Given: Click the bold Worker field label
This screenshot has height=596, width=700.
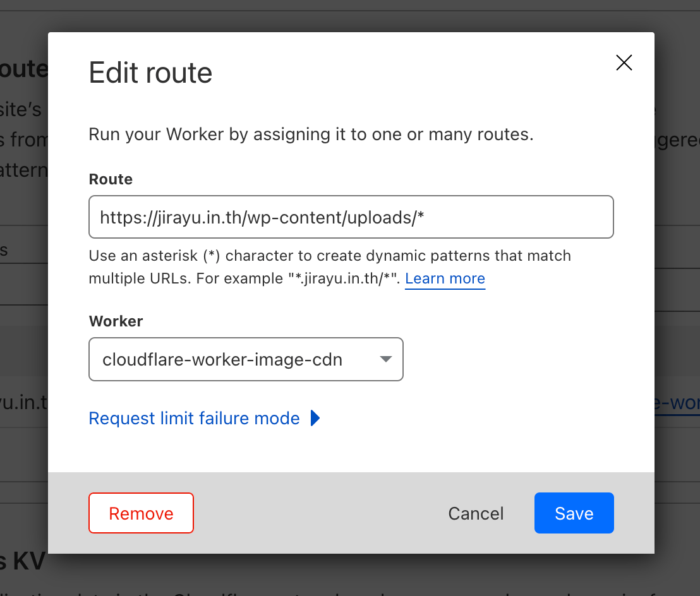Looking at the screenshot, I should coord(116,321).
